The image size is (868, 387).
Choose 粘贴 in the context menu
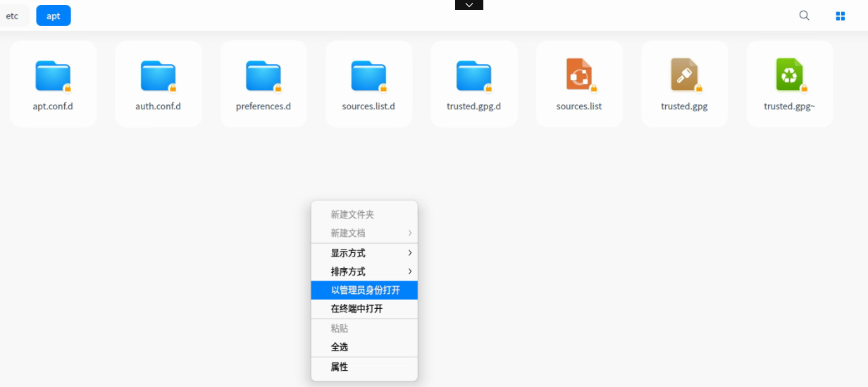364,328
